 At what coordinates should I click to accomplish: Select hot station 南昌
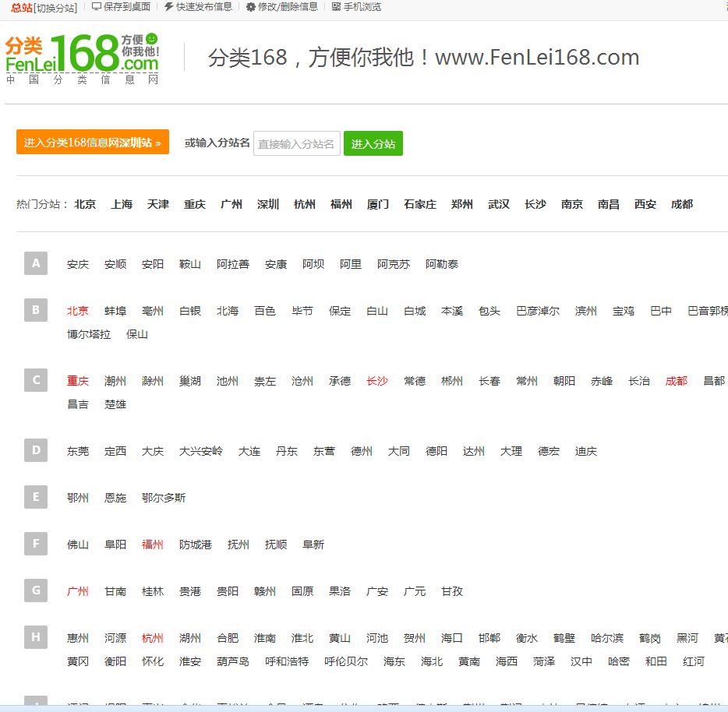point(609,204)
